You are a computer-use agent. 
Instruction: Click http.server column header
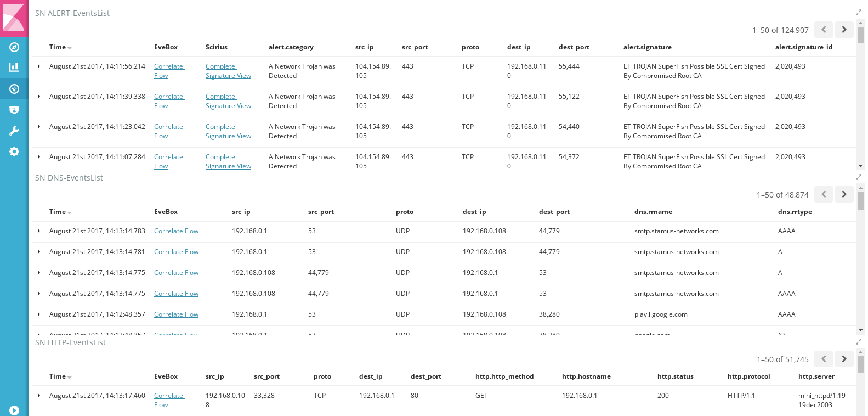click(x=816, y=376)
